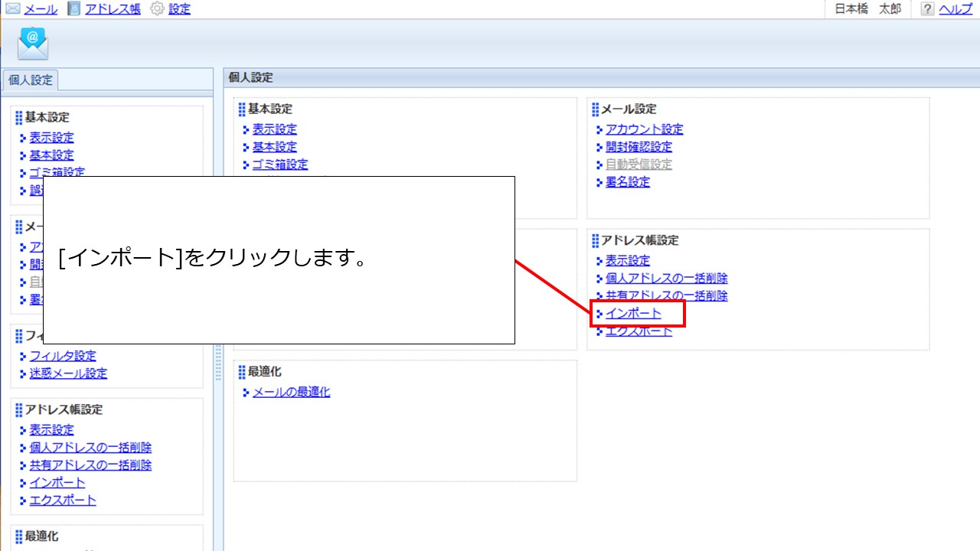Click インポート in the main panel
Viewport: 980px width, 551px height.
[633, 314]
